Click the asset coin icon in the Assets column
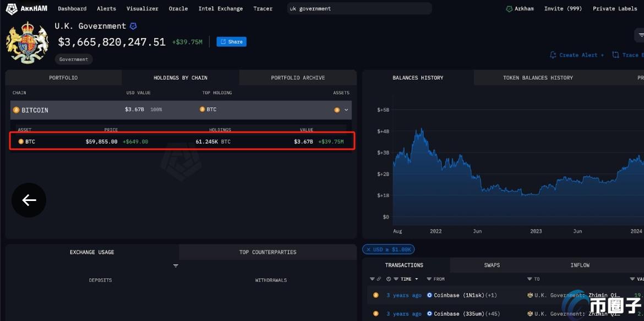The width and height of the screenshot is (644, 321). [x=337, y=110]
